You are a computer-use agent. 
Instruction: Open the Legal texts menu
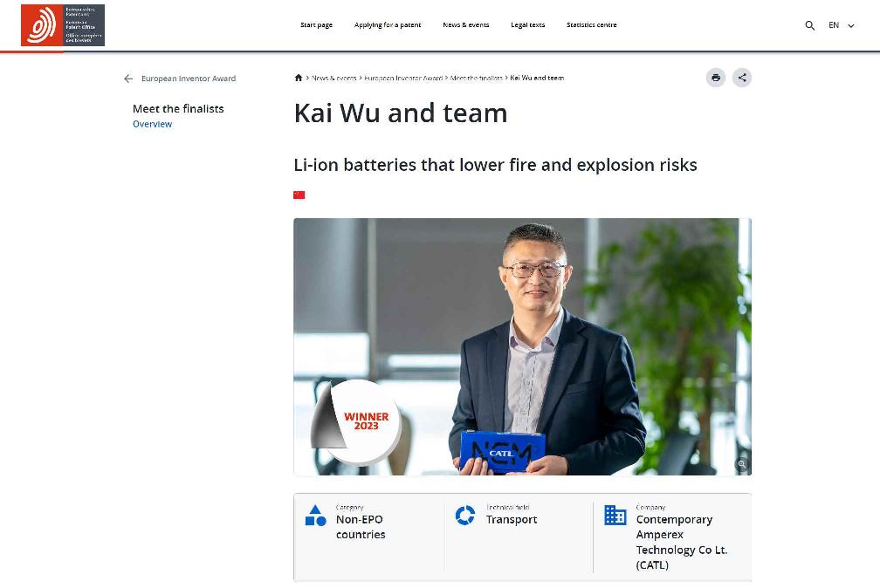coord(527,25)
